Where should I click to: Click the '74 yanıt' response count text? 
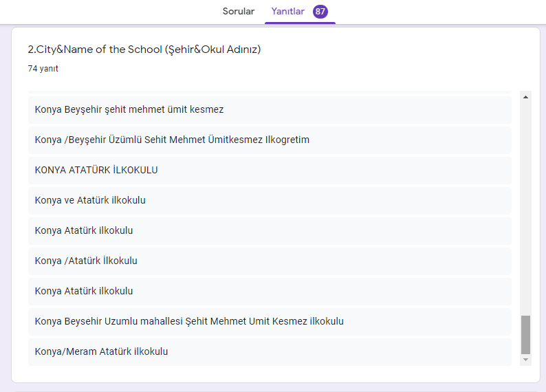coord(43,69)
